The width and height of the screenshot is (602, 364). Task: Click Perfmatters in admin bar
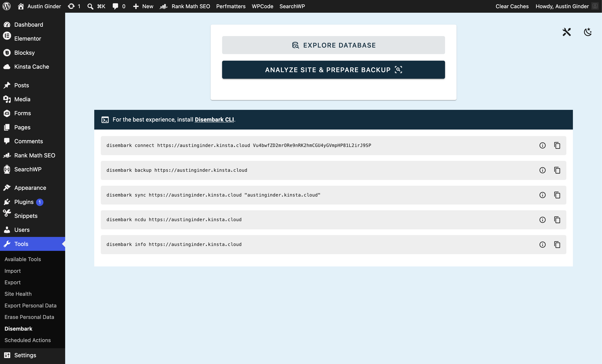[231, 6]
